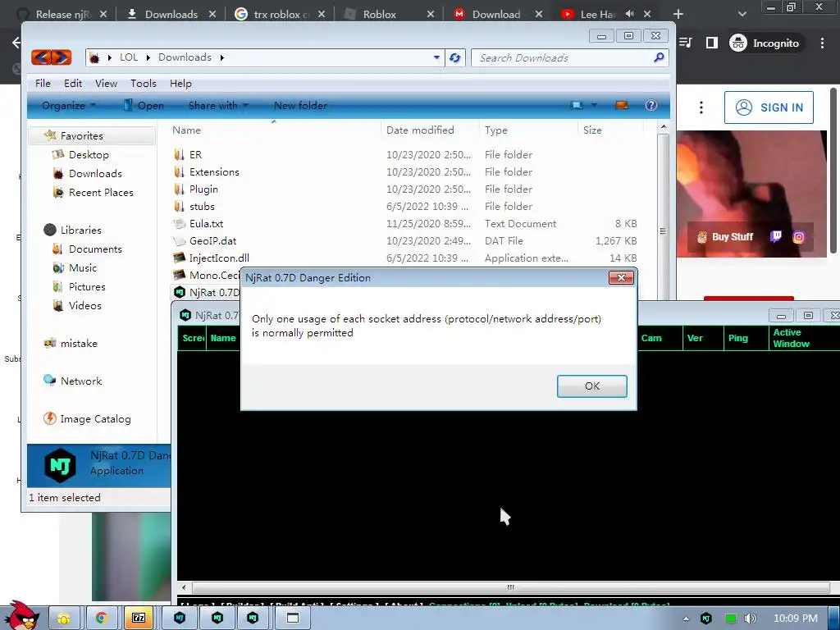Click the Explorer help icon
This screenshot has height=630, width=840.
click(x=651, y=106)
